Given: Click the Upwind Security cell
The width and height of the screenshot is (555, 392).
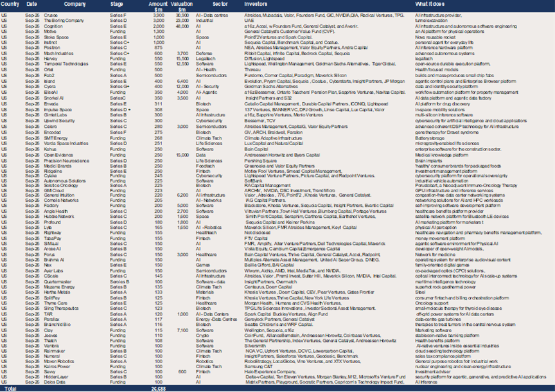Looking at the screenshot, I should [59, 121].
